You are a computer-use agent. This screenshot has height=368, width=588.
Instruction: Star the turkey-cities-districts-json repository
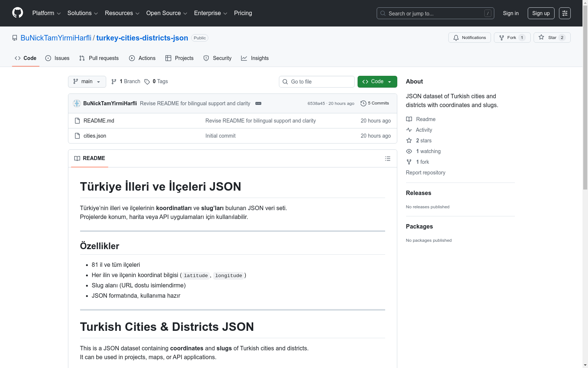tap(552, 38)
